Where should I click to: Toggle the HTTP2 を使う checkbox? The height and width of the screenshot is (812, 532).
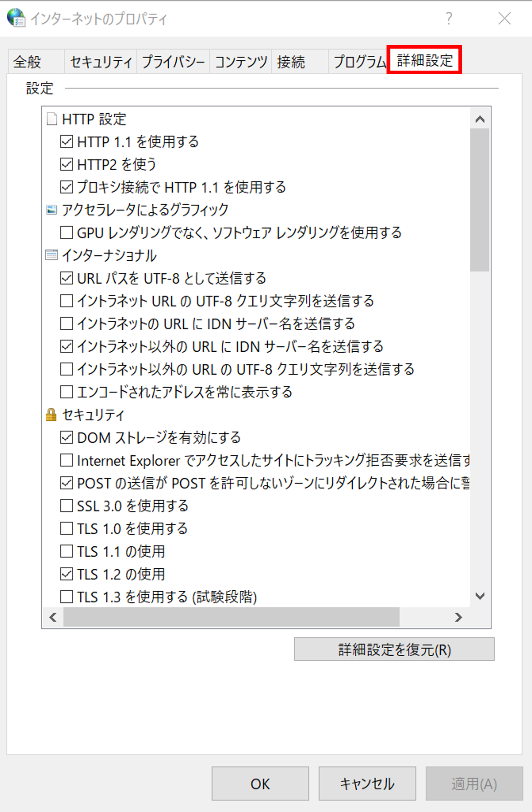click(x=67, y=165)
